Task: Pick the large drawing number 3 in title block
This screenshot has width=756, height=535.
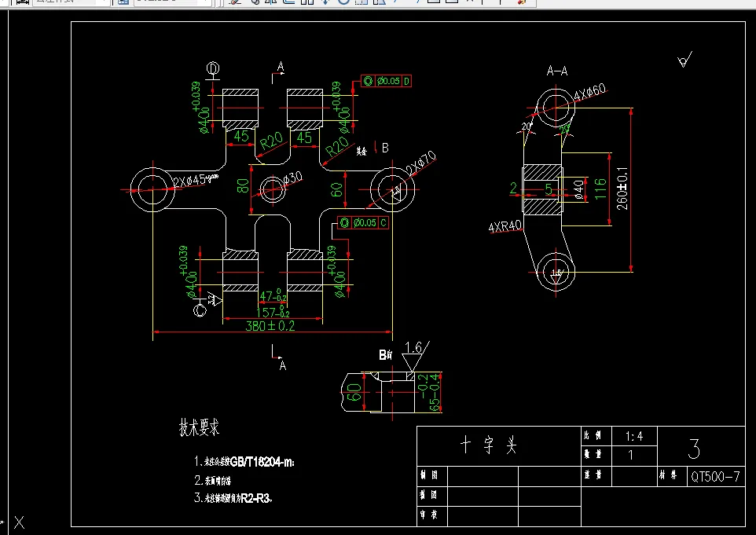Action: click(x=694, y=448)
